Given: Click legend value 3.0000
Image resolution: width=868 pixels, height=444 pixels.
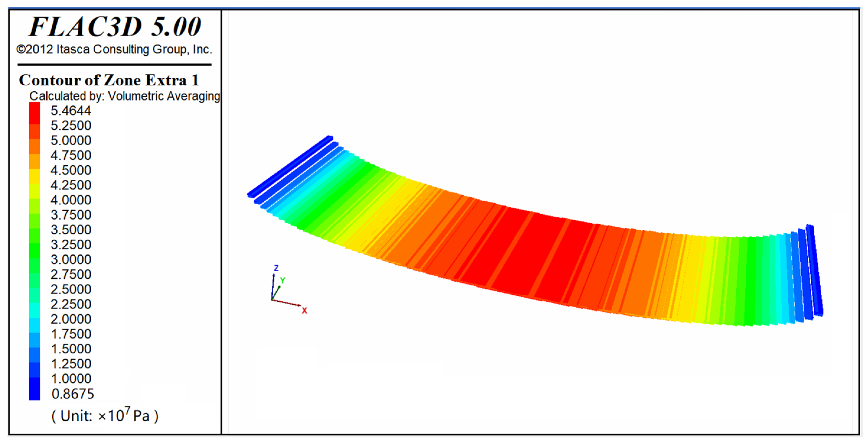Looking at the screenshot, I should (x=71, y=259).
